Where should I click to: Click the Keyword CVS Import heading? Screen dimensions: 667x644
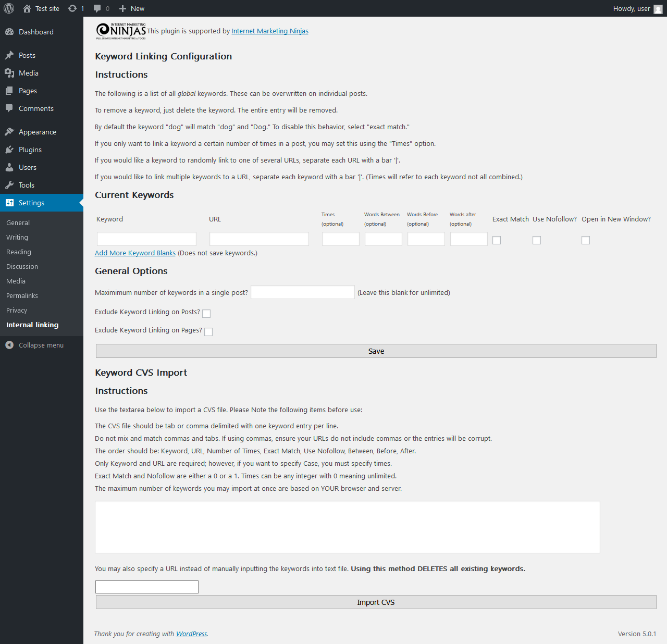point(141,373)
